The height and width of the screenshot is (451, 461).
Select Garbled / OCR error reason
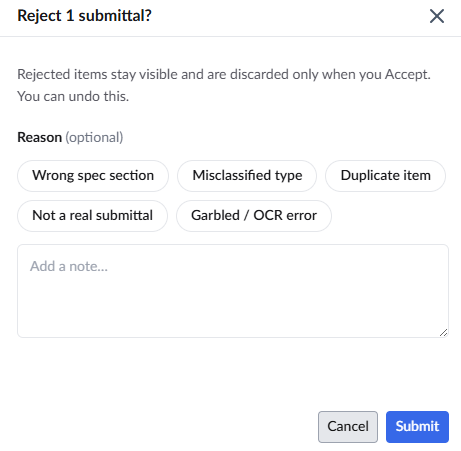pos(254,216)
